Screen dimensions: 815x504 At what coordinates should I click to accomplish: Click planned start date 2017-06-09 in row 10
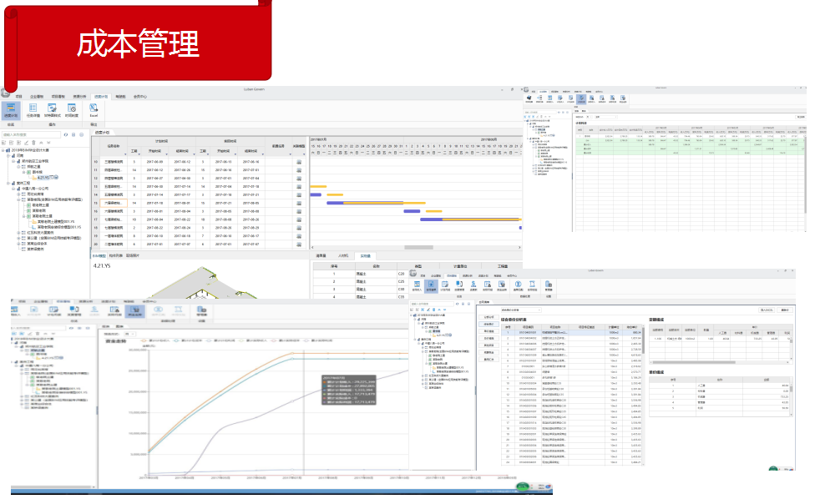tap(154, 162)
